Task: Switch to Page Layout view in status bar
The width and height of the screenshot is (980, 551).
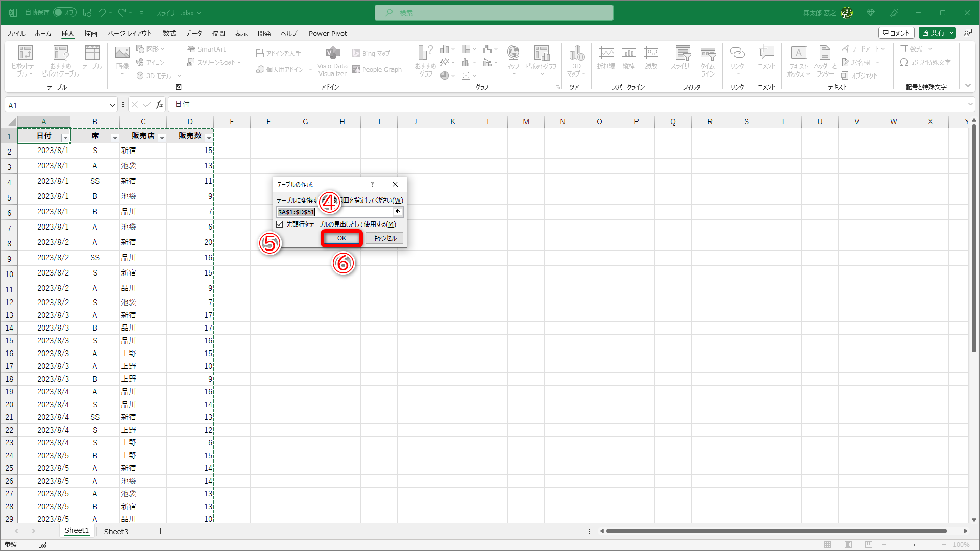Action: point(848,545)
